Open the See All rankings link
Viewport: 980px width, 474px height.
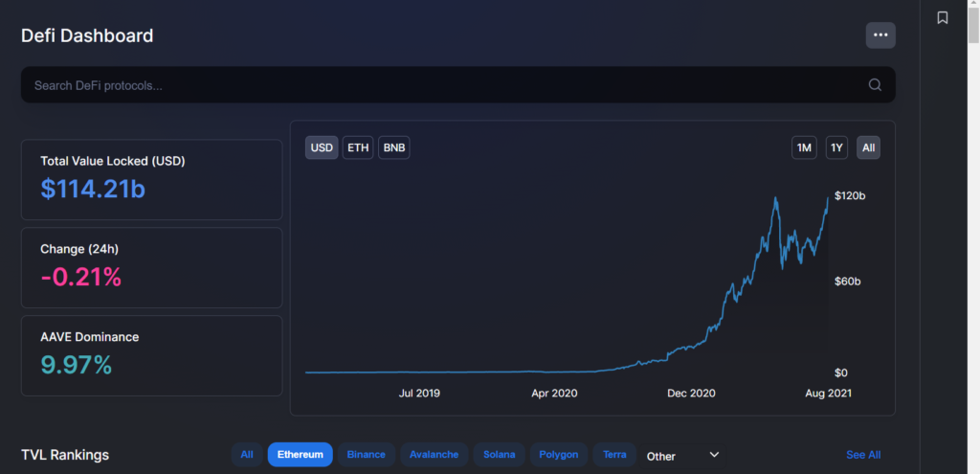click(x=863, y=455)
